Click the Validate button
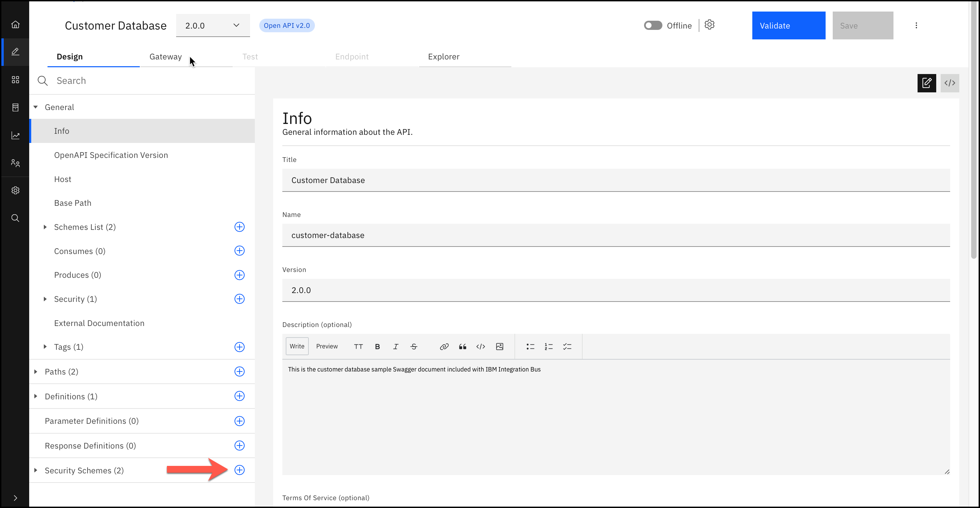 point(788,25)
